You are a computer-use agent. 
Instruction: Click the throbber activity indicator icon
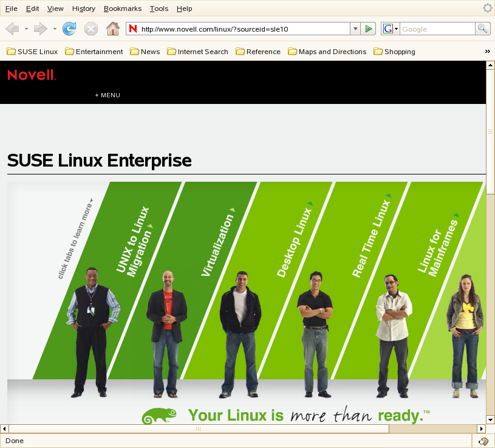[488, 8]
